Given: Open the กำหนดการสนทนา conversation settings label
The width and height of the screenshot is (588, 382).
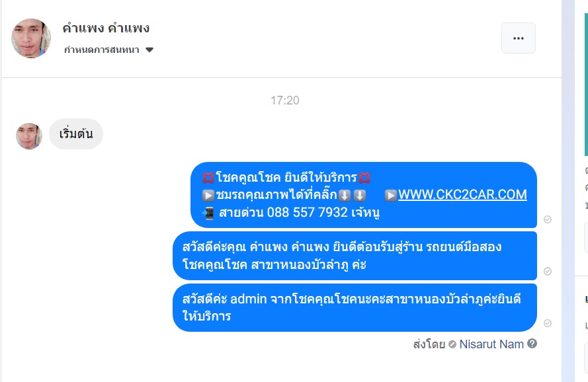Looking at the screenshot, I should pos(102,50).
